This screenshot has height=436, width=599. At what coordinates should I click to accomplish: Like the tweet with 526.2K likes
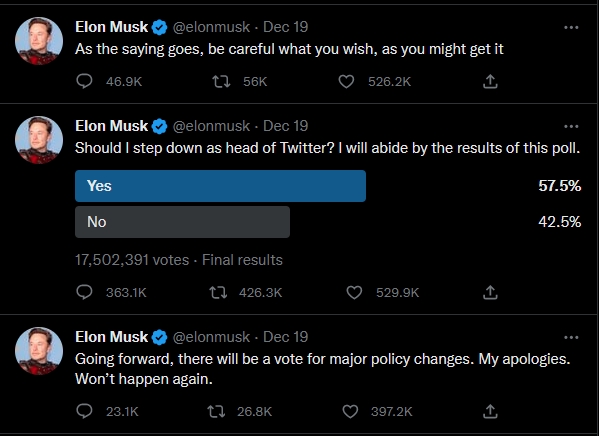click(346, 81)
